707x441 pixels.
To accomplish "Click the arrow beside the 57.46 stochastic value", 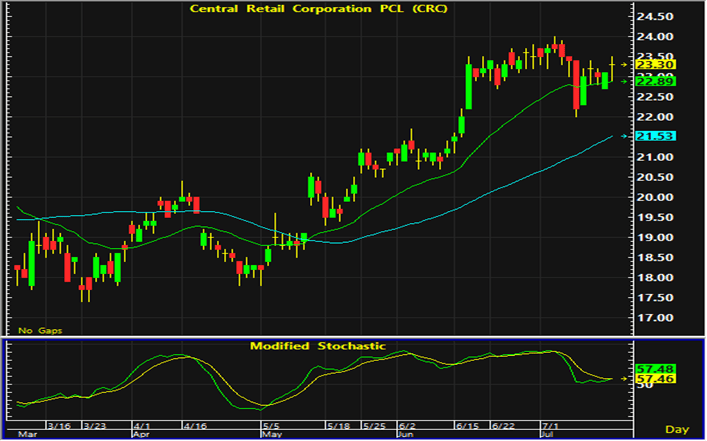I will click(x=624, y=379).
